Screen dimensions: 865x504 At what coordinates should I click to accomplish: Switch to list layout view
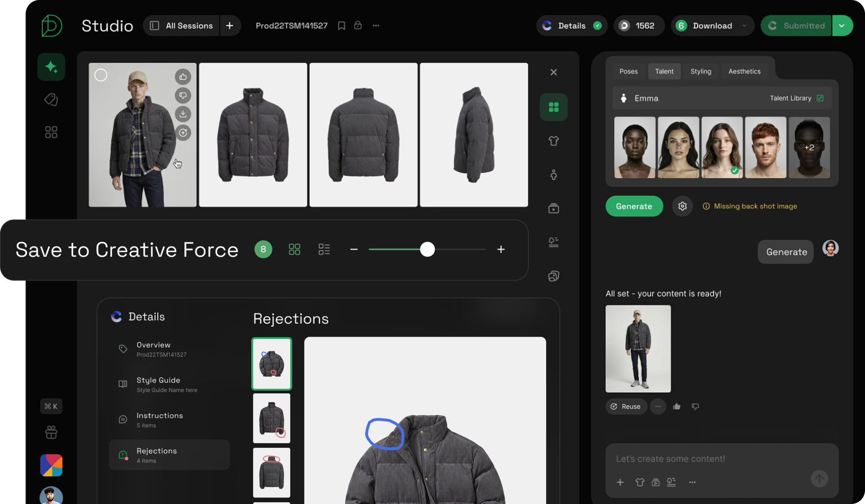click(324, 249)
